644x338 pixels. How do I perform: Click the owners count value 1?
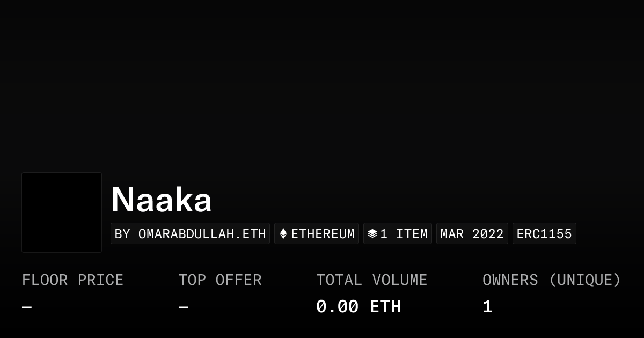(487, 307)
